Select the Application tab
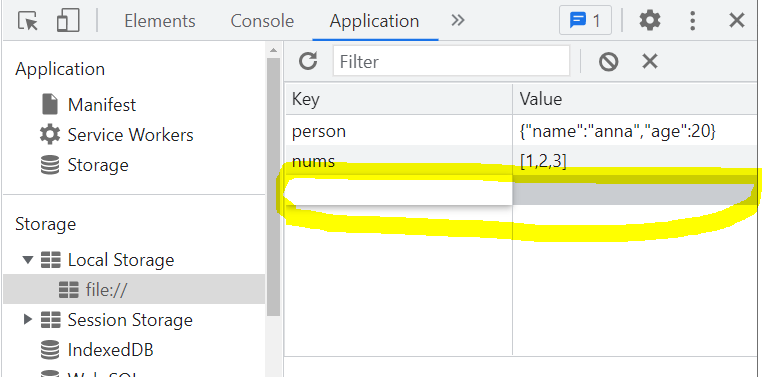The width and height of the screenshot is (762, 377). [374, 21]
